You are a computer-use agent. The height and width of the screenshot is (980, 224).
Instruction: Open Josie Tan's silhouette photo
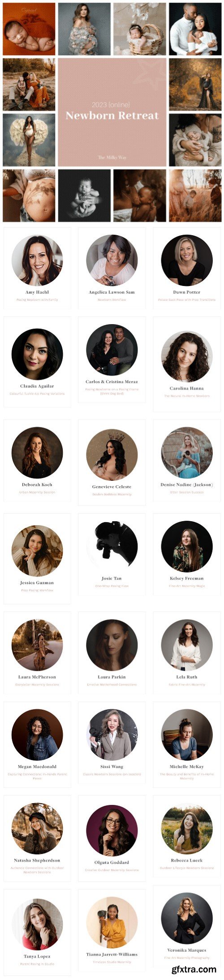(112, 547)
